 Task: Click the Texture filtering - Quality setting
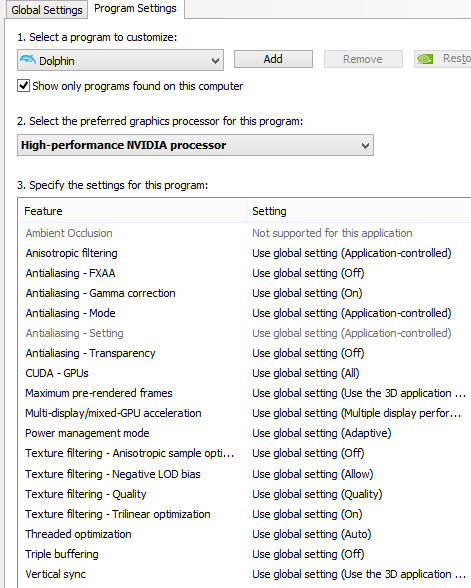point(317,494)
